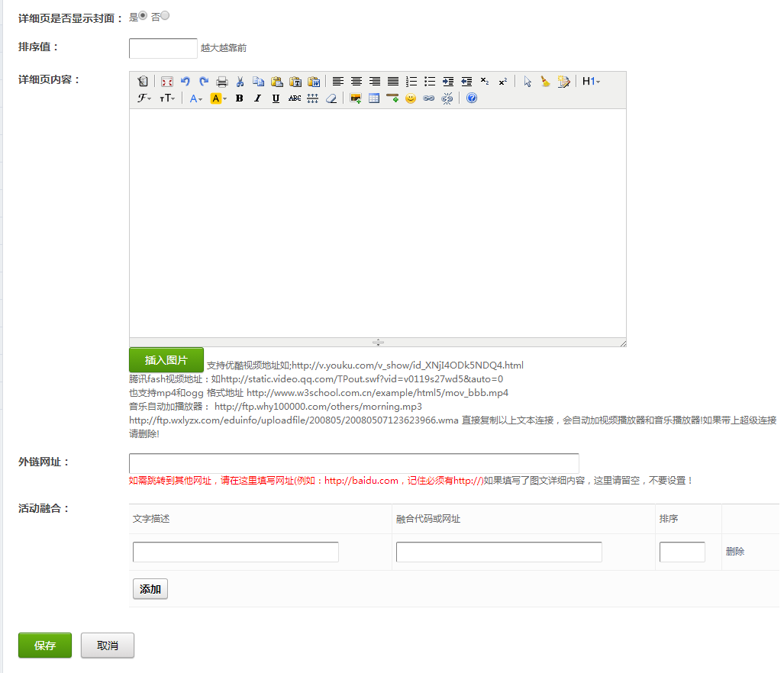Open the H1 heading dropdown
Viewport: 784px width, 673px height.
click(x=591, y=81)
